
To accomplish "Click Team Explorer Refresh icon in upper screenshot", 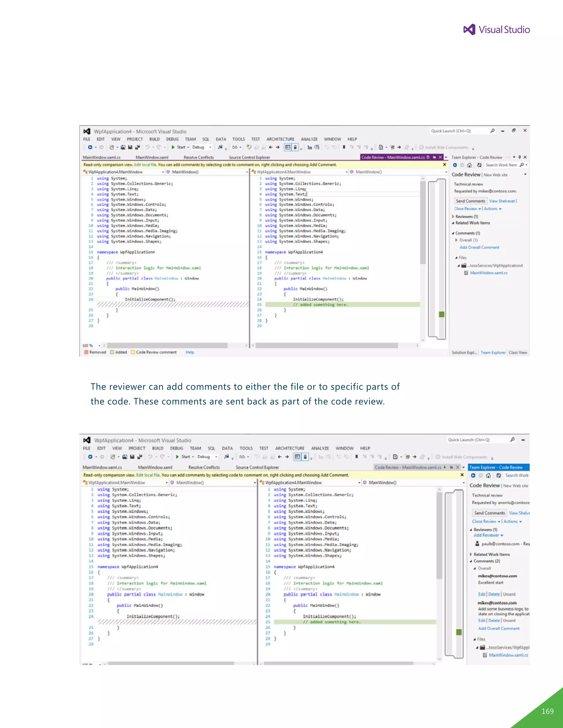I will point(479,165).
